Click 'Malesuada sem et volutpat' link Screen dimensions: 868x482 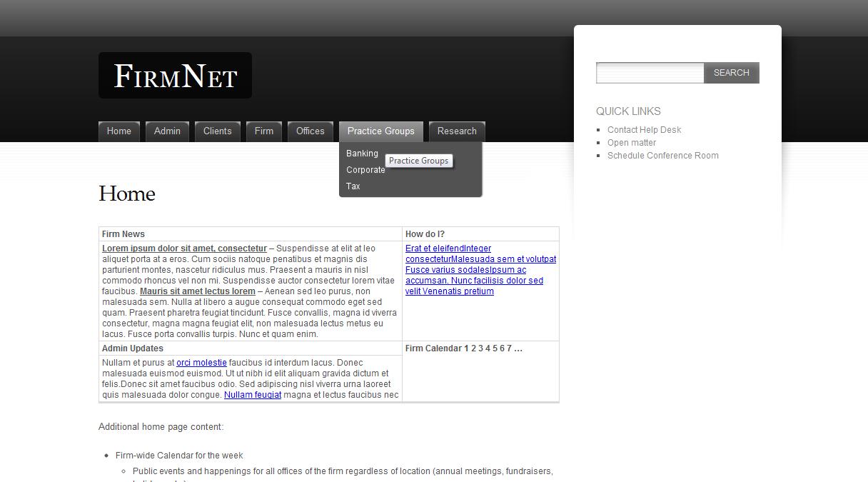pyautogui.click(x=503, y=259)
